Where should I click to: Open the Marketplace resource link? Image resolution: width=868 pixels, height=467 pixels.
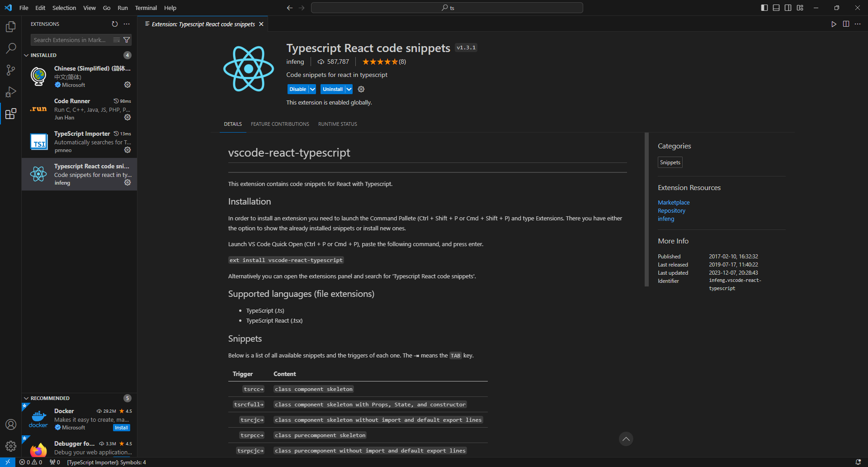tap(674, 202)
